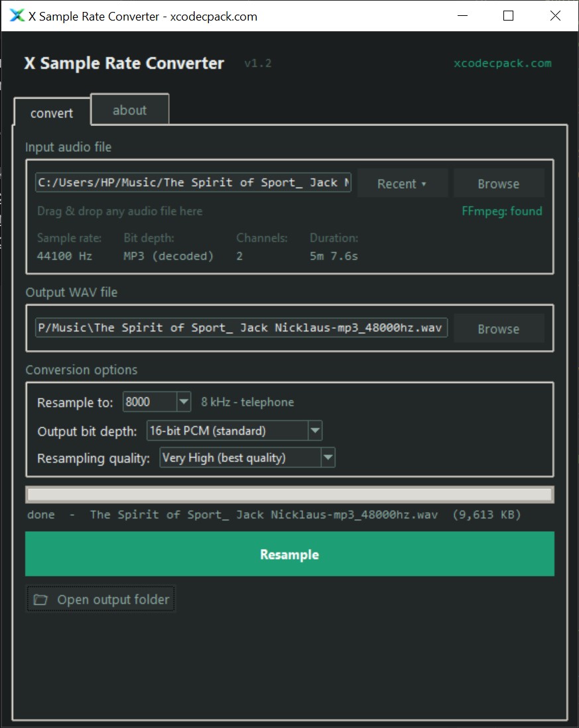This screenshot has width=579, height=728.
Task: Click the 44100 Hz sample rate value
Action: [x=64, y=256]
